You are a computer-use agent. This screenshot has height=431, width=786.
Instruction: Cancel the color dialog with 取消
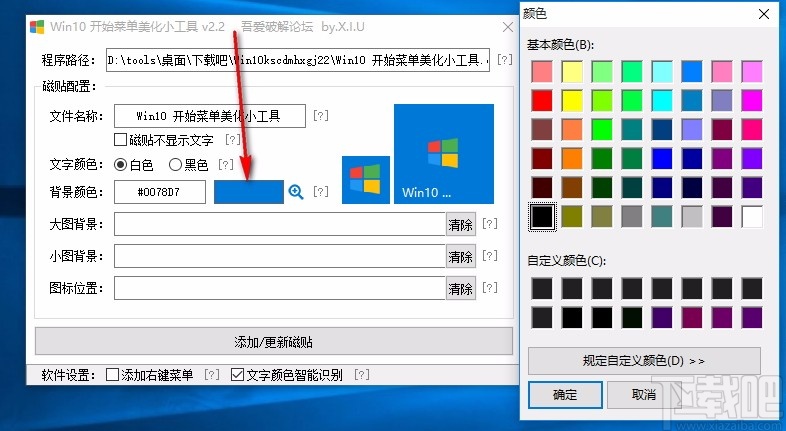644,394
